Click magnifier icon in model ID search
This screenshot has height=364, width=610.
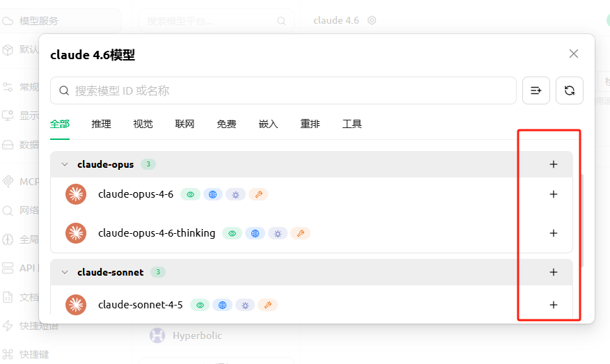[x=64, y=90]
